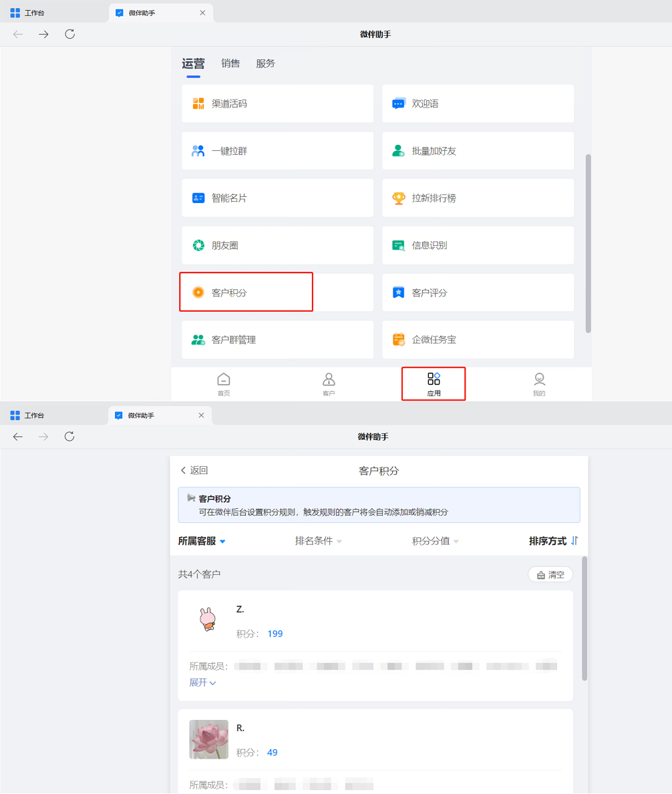This screenshot has width=672, height=794.
Task: Click the 清空 button
Action: point(550,574)
